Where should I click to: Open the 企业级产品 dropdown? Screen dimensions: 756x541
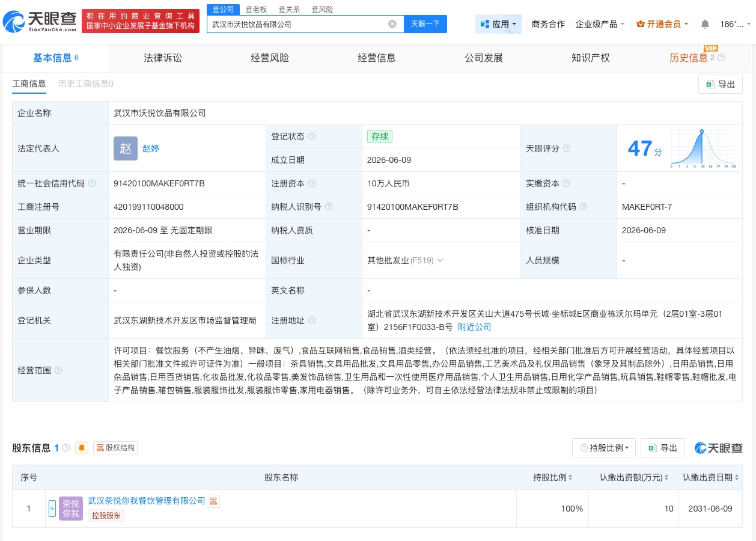(x=600, y=24)
